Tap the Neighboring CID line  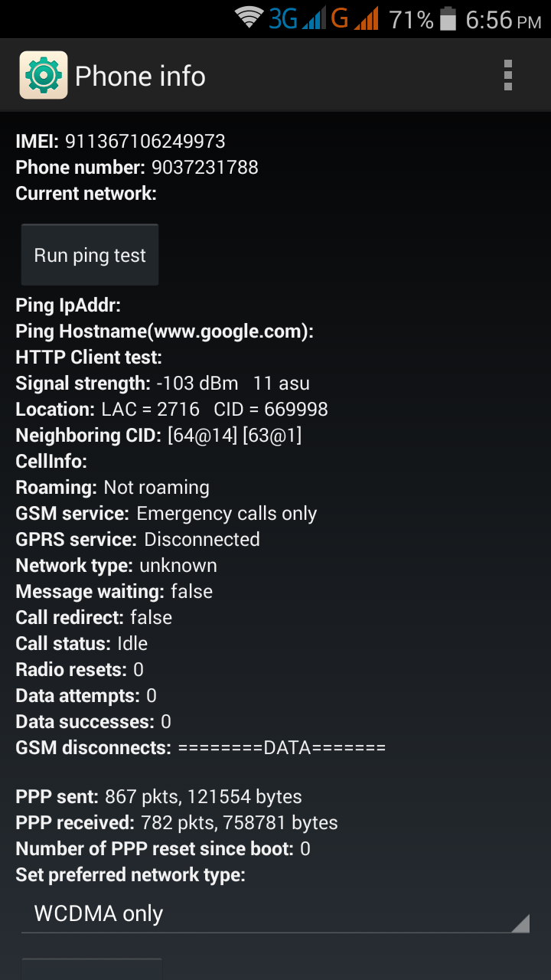(x=158, y=435)
